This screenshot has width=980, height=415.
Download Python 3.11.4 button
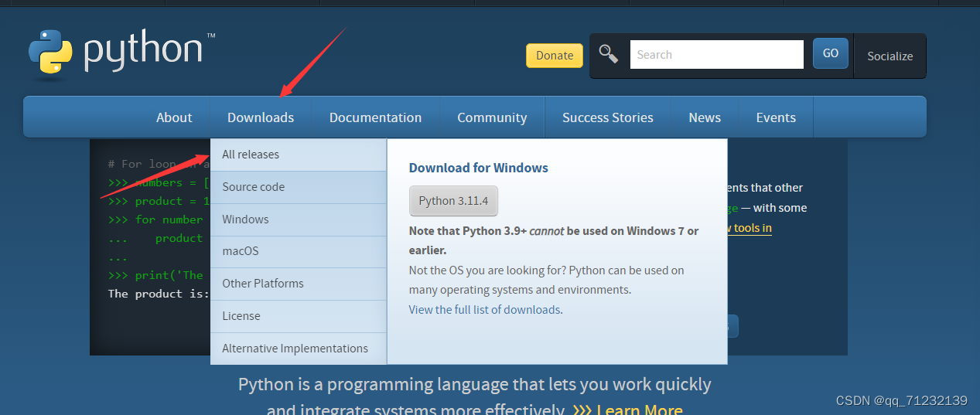point(453,201)
